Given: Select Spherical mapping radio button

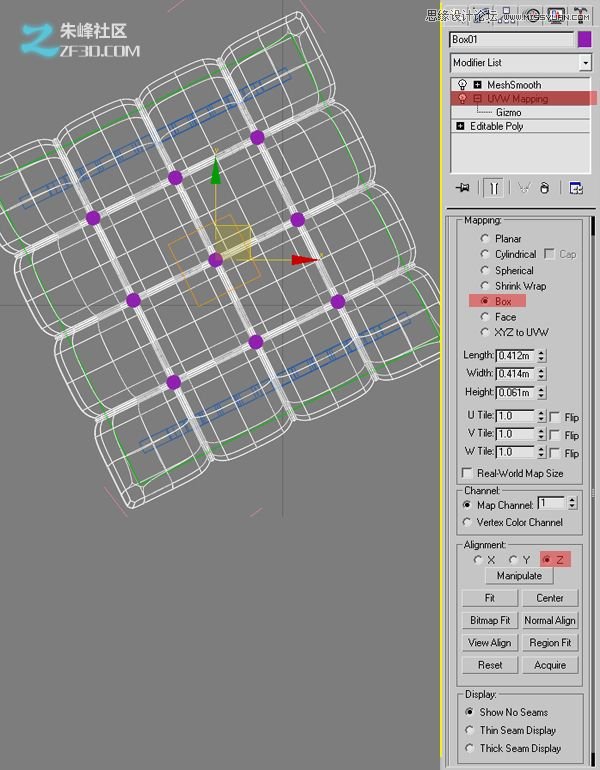Looking at the screenshot, I should (485, 270).
